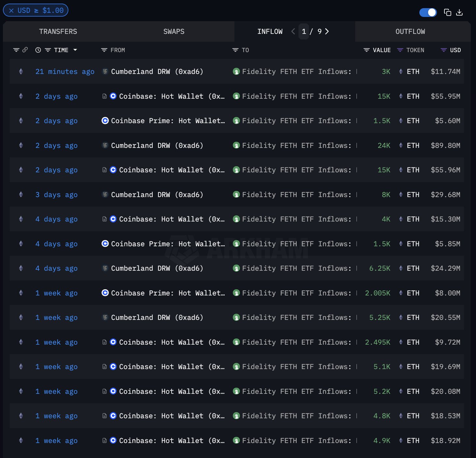The width and height of the screenshot is (476, 458).
Task: Open the TO column filter
Action: pos(235,50)
